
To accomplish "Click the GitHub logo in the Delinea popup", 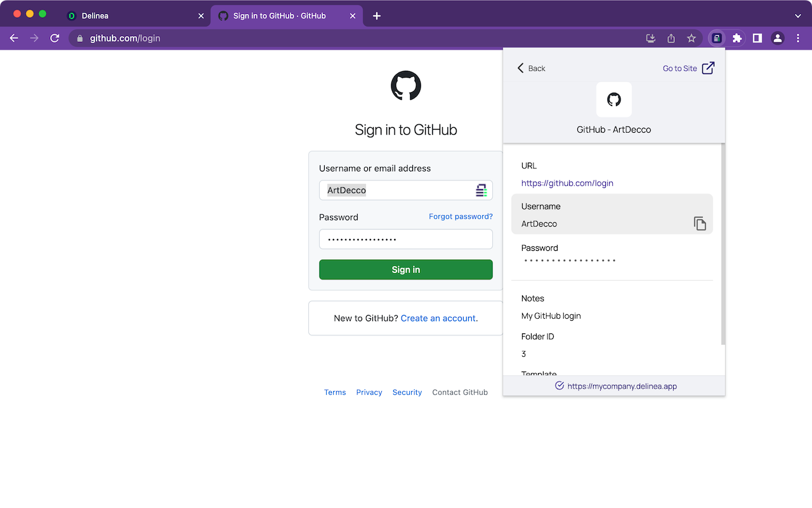I will pyautogui.click(x=613, y=99).
